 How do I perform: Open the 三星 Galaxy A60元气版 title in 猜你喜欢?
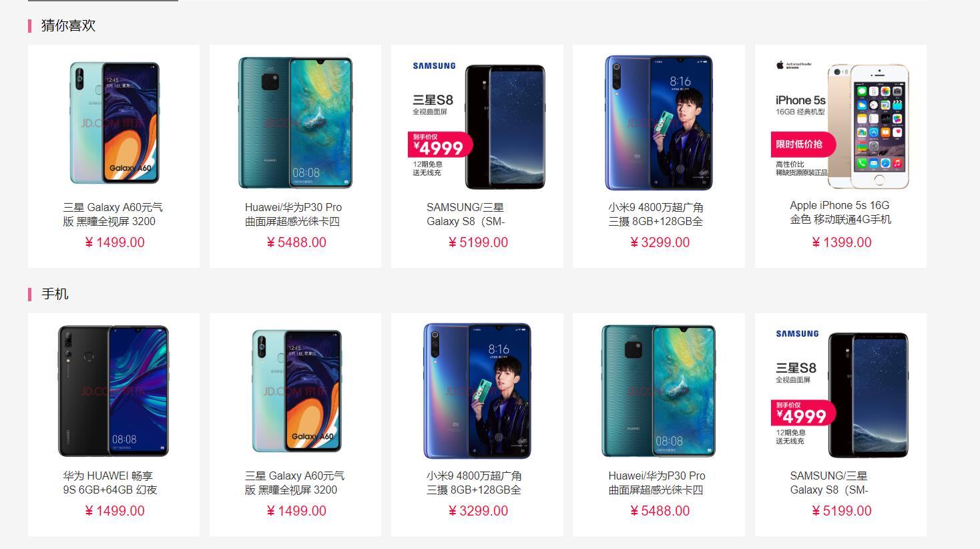point(113,214)
